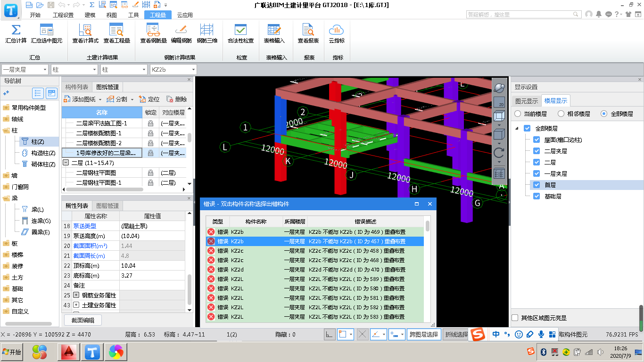Click the rotate icon in viewport toolbar
Screen dimensions: 644x362
499,152
